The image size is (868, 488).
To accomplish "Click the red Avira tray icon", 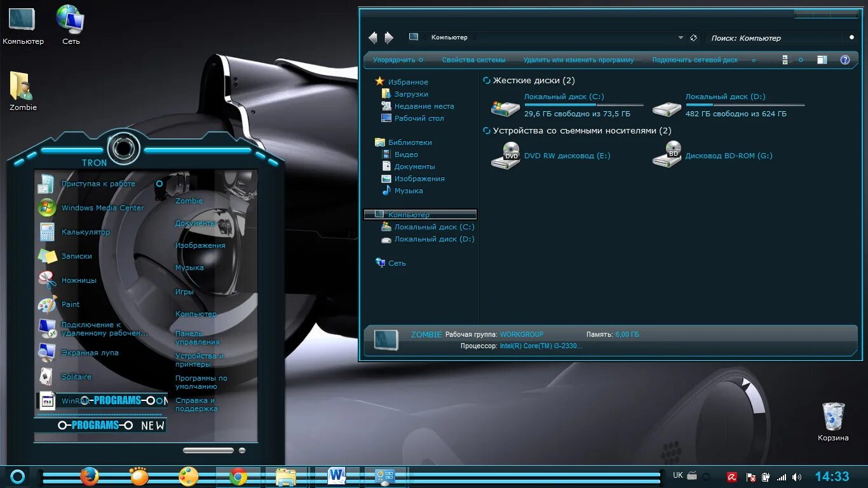I will [x=732, y=477].
